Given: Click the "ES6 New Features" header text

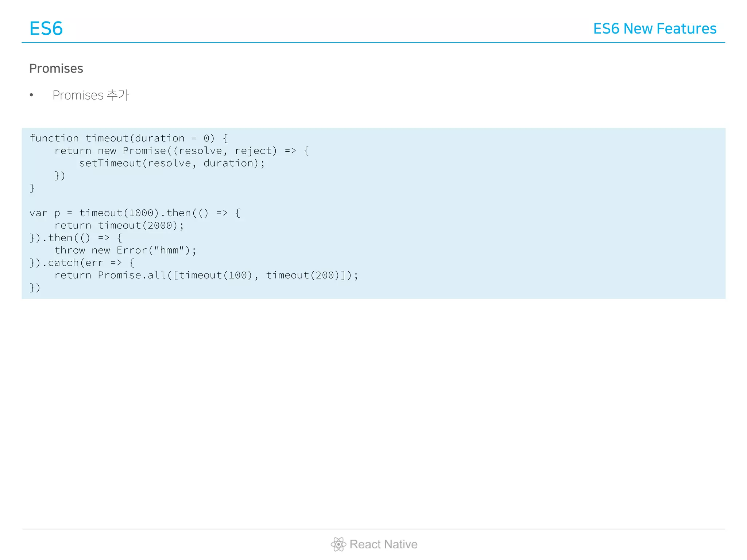Looking at the screenshot, I should pyautogui.click(x=655, y=28).
